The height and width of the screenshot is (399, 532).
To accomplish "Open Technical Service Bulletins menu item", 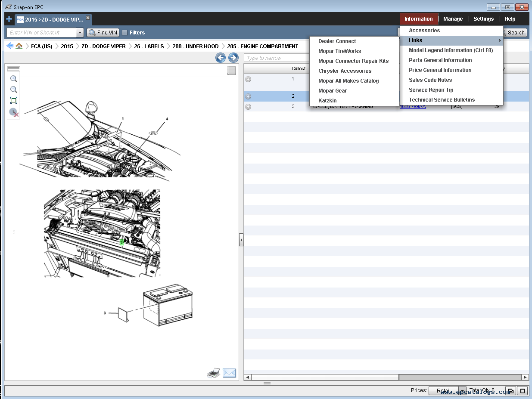I will 442,100.
